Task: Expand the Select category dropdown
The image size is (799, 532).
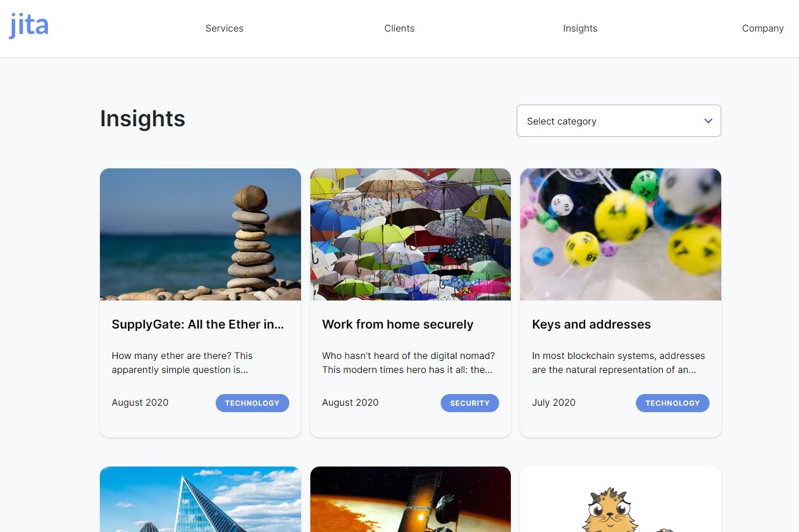Action: pos(619,121)
